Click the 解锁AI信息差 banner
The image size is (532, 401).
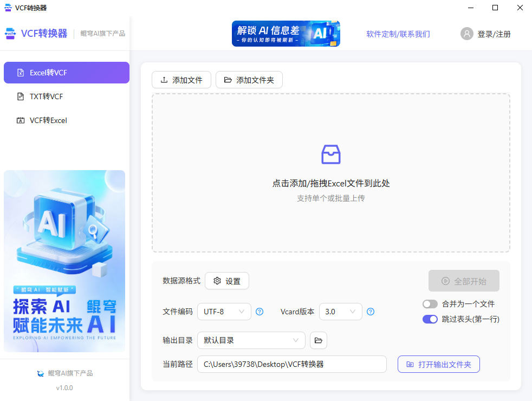[286, 33]
